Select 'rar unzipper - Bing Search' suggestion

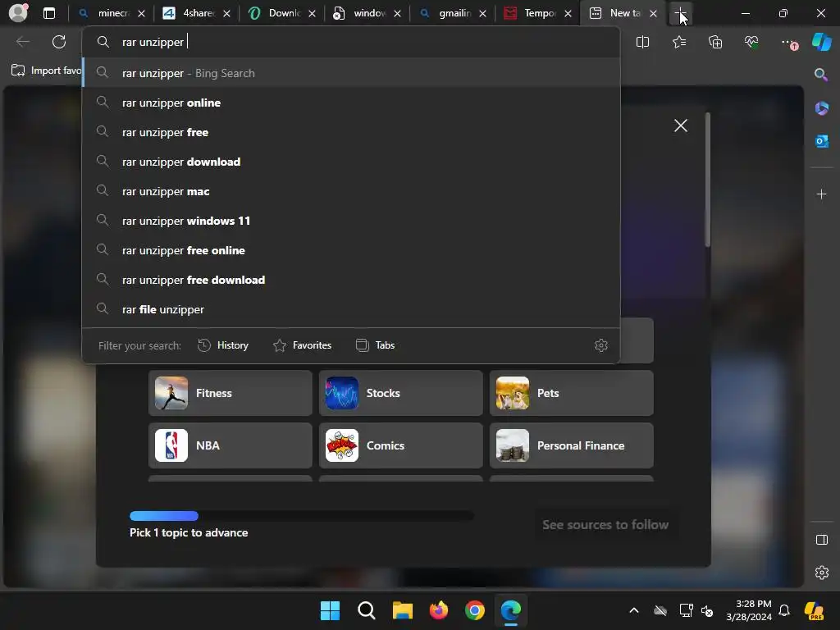pyautogui.click(x=351, y=73)
